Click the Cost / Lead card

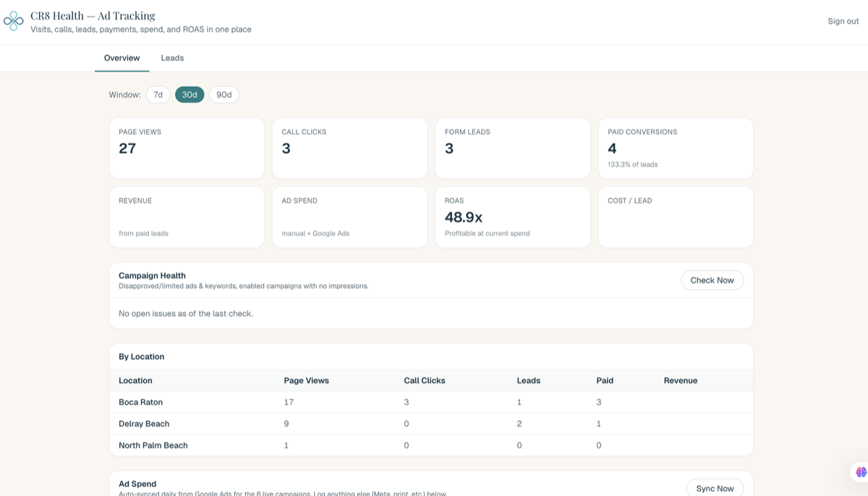pos(676,217)
